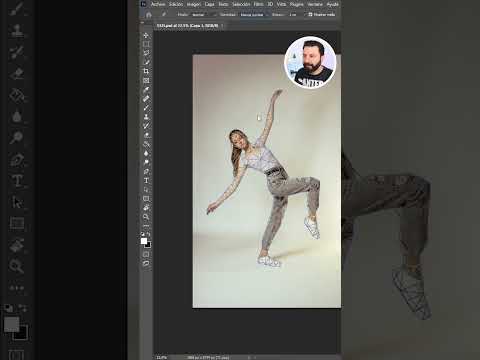Select the Zoom tool

[146, 217]
